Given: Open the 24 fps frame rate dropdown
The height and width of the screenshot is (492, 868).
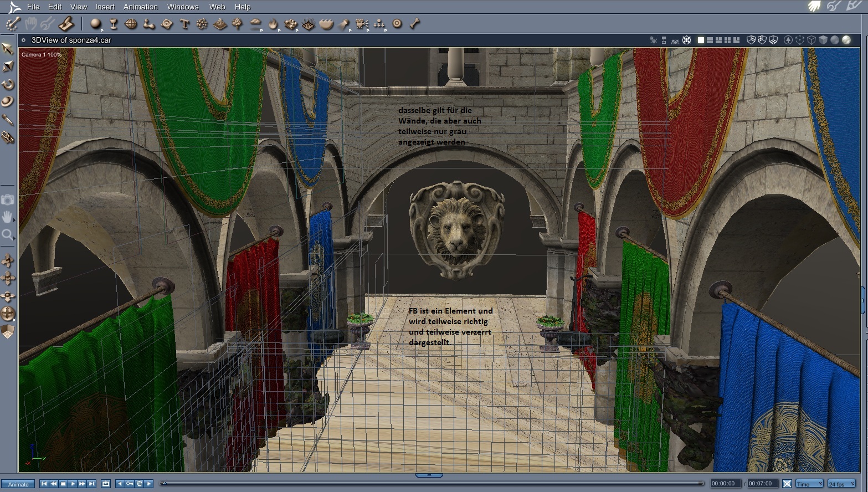Looking at the screenshot, I should (841, 484).
